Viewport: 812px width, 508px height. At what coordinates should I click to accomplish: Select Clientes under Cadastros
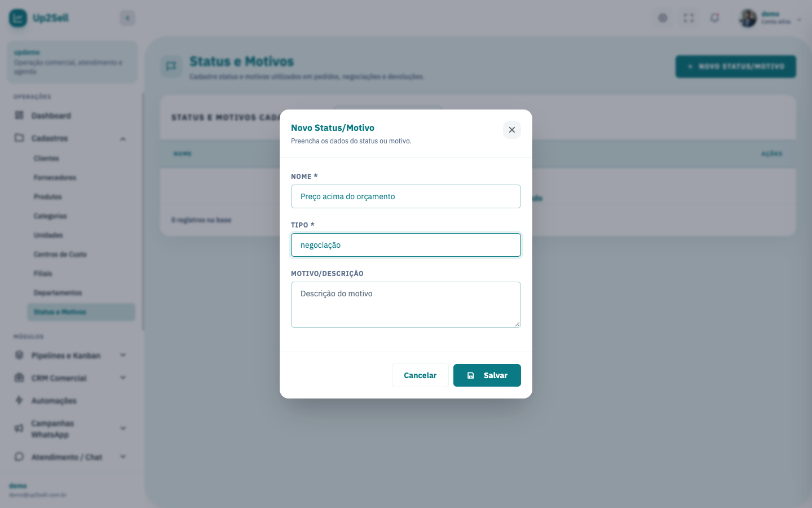46,159
